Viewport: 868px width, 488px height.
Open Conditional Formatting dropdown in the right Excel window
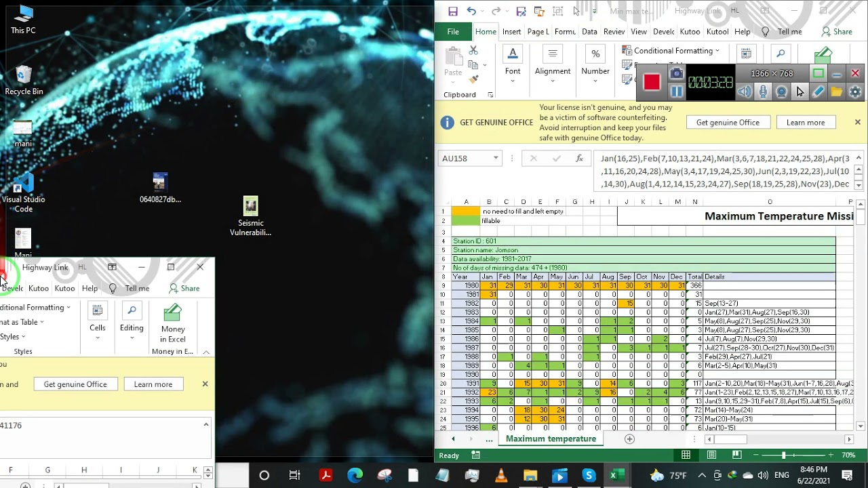[x=671, y=51]
